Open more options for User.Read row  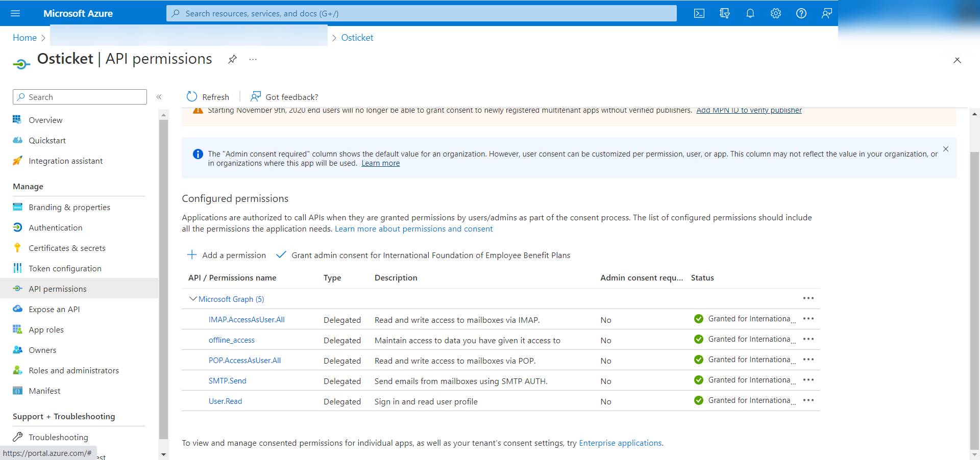pos(808,400)
